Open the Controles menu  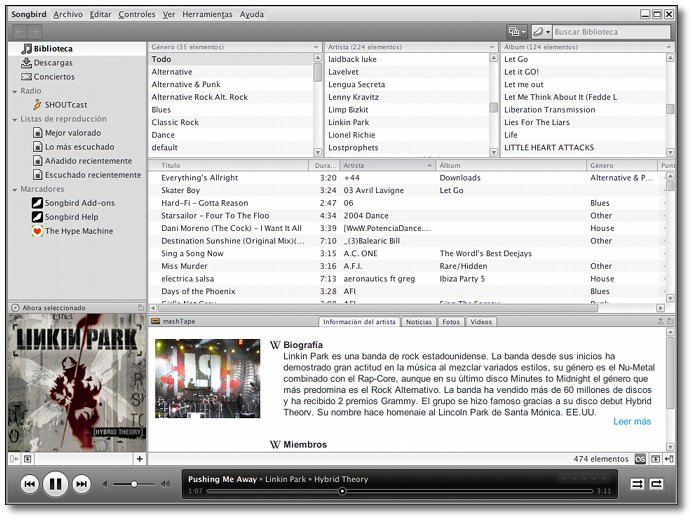[137, 15]
